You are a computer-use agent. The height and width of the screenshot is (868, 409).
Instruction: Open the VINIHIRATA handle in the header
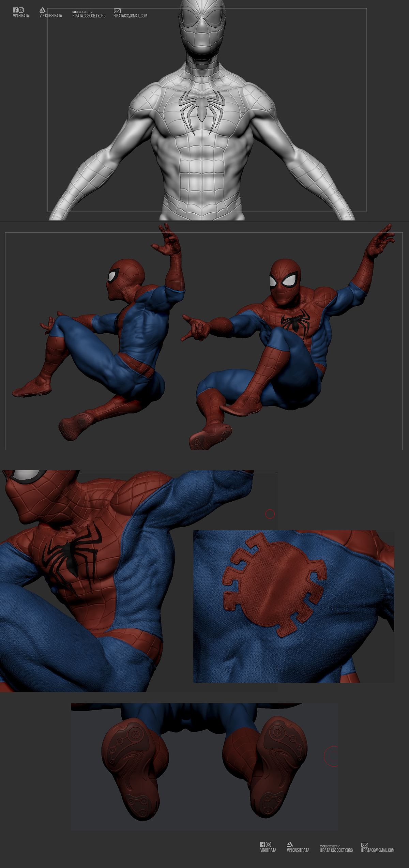click(21, 16)
